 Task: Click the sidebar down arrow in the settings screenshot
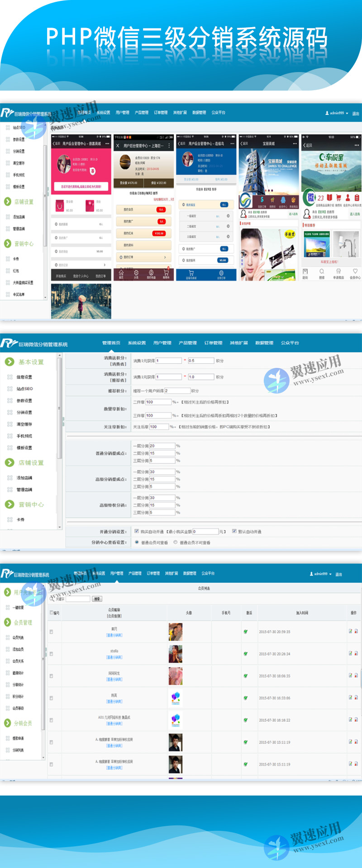(59, 527)
